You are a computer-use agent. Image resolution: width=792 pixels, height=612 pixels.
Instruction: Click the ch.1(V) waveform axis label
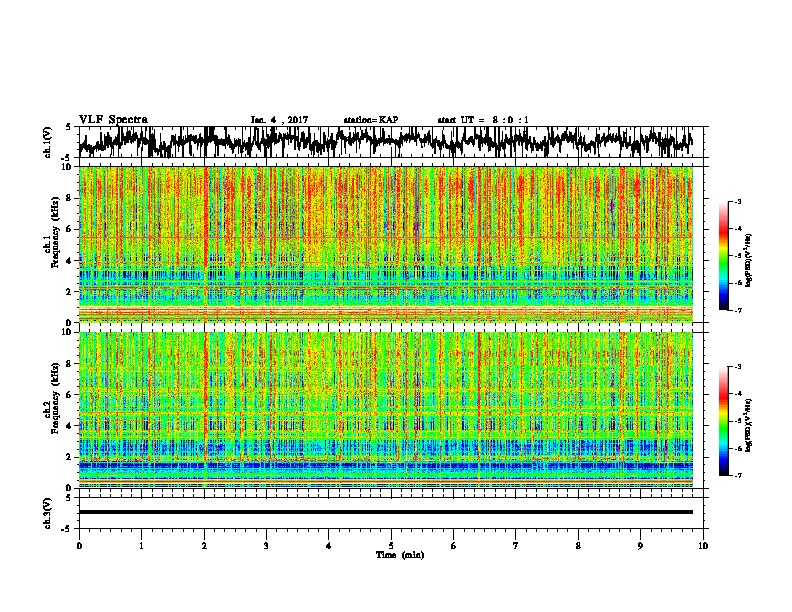47,142
